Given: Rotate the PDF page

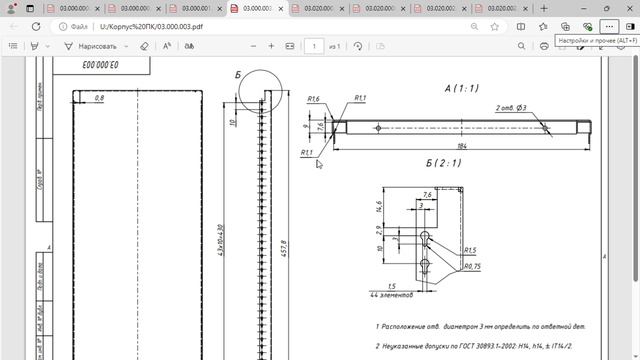Looking at the screenshot, I should 358,46.
